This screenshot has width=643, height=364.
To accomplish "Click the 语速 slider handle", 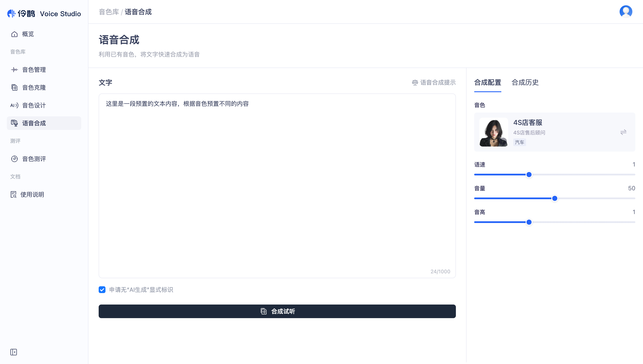I will tap(529, 175).
